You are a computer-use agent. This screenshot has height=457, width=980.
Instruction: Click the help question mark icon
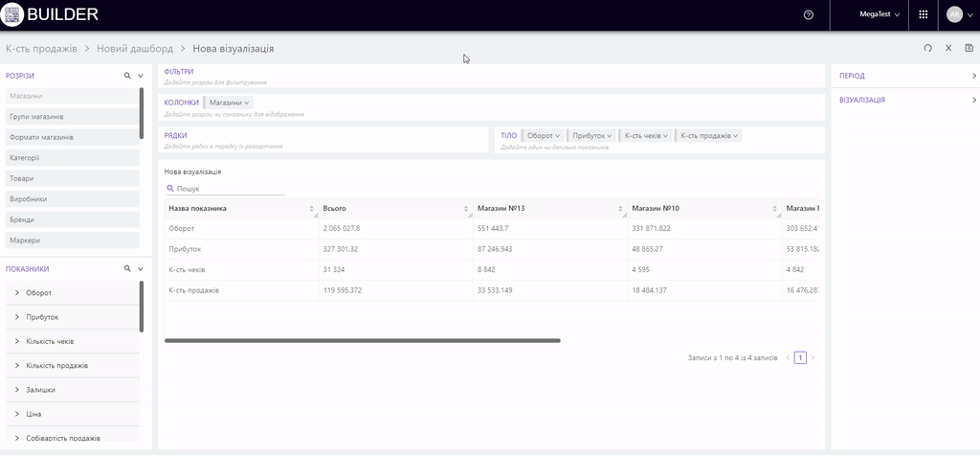coord(809,15)
